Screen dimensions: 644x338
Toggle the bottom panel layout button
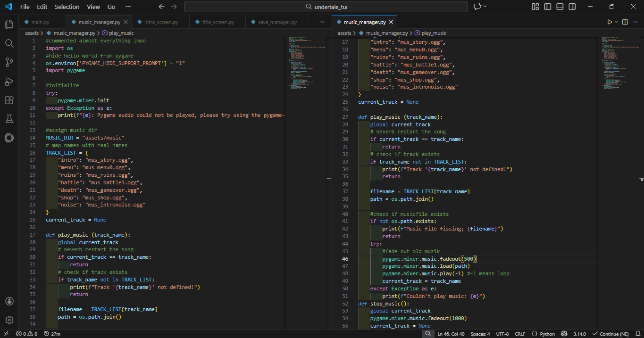(560, 7)
